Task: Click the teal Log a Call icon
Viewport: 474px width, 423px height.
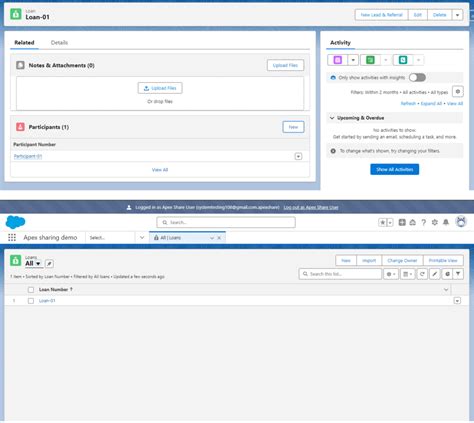Action: coord(403,60)
